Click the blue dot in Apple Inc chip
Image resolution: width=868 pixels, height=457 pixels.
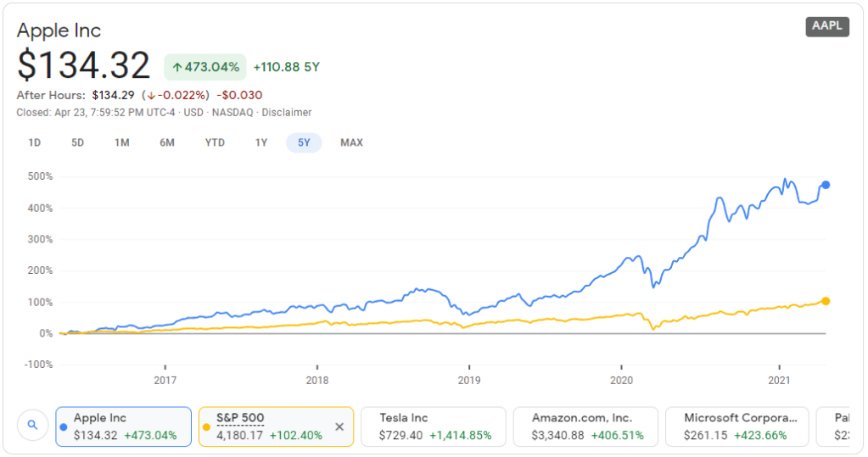[x=64, y=426]
